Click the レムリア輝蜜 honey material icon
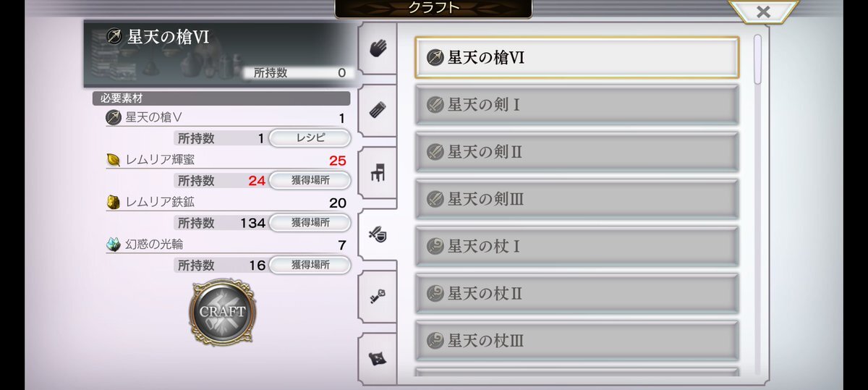 pos(114,160)
